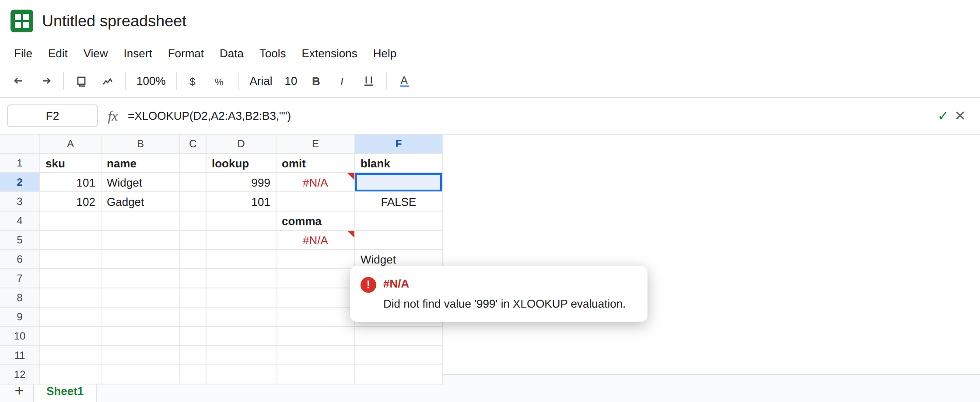Open the Extensions menu
The height and width of the screenshot is (402, 980).
tap(329, 53)
